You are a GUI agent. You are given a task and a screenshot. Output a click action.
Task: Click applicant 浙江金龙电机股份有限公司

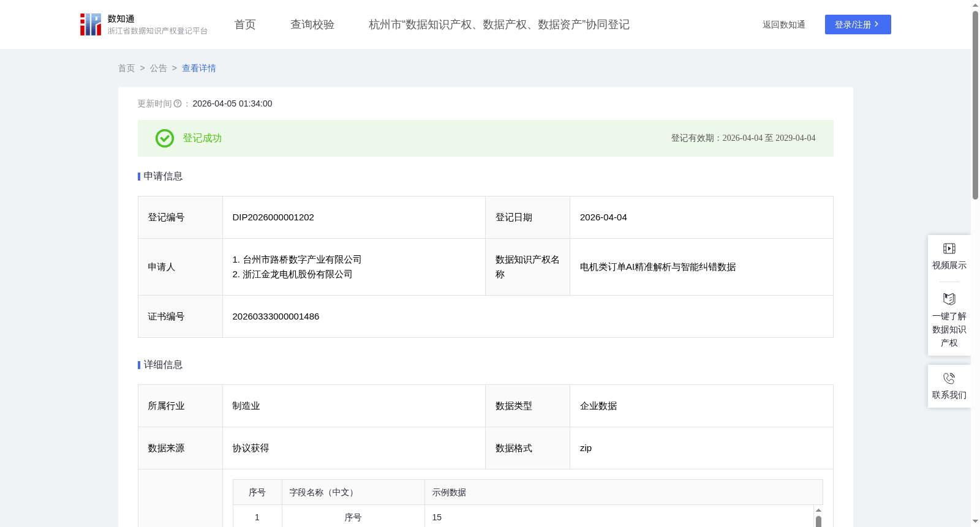298,274
